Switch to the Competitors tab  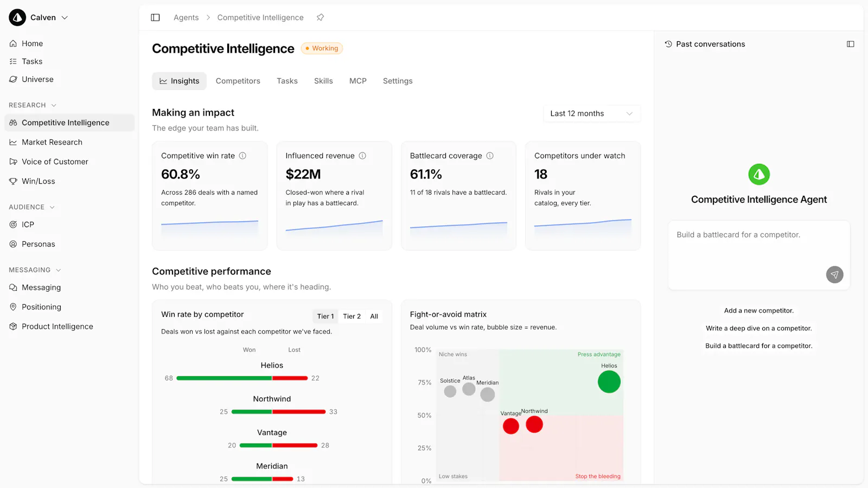(x=238, y=81)
